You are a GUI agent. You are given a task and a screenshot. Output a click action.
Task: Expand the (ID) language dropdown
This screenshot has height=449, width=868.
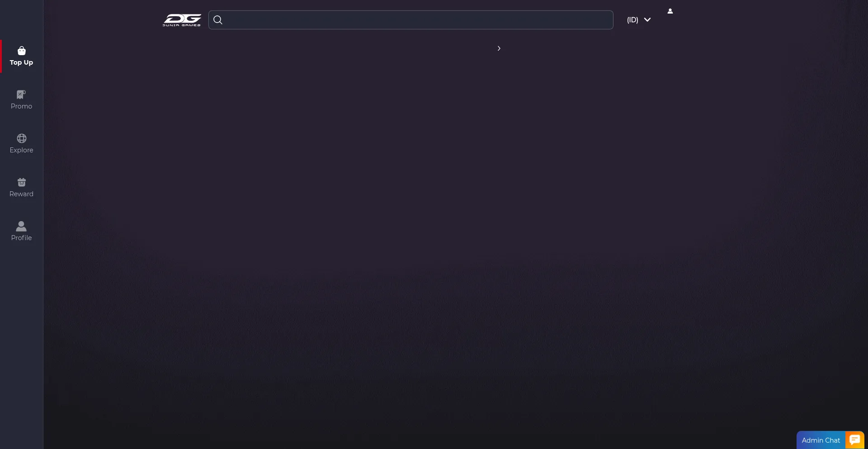[639, 20]
